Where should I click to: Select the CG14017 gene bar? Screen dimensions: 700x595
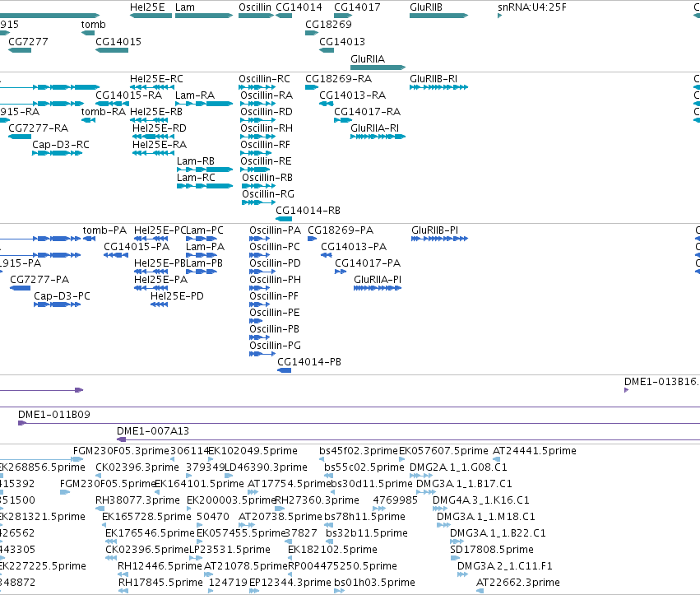[x=343, y=16]
